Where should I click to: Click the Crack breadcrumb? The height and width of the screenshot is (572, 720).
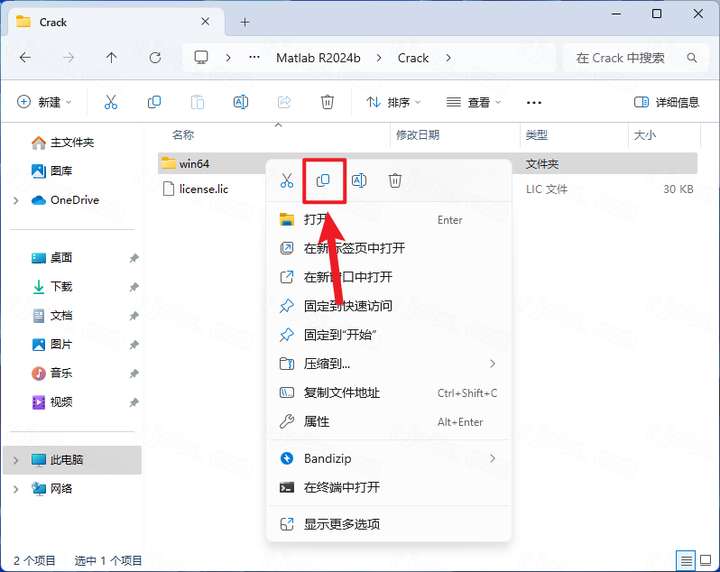tap(413, 58)
